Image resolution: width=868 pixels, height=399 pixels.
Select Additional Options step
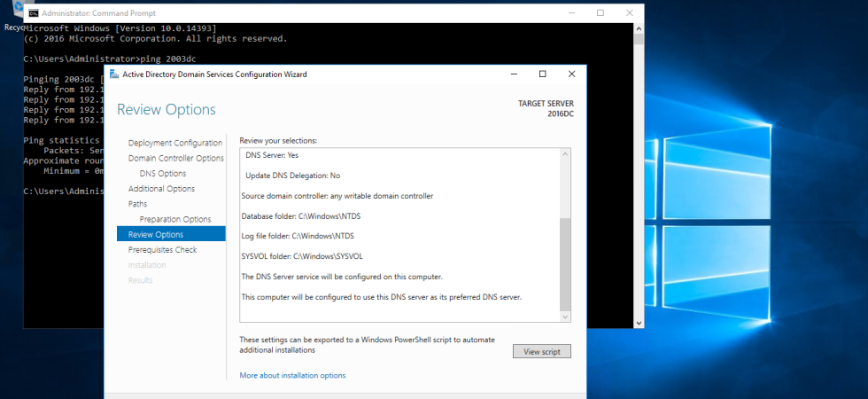pos(161,188)
